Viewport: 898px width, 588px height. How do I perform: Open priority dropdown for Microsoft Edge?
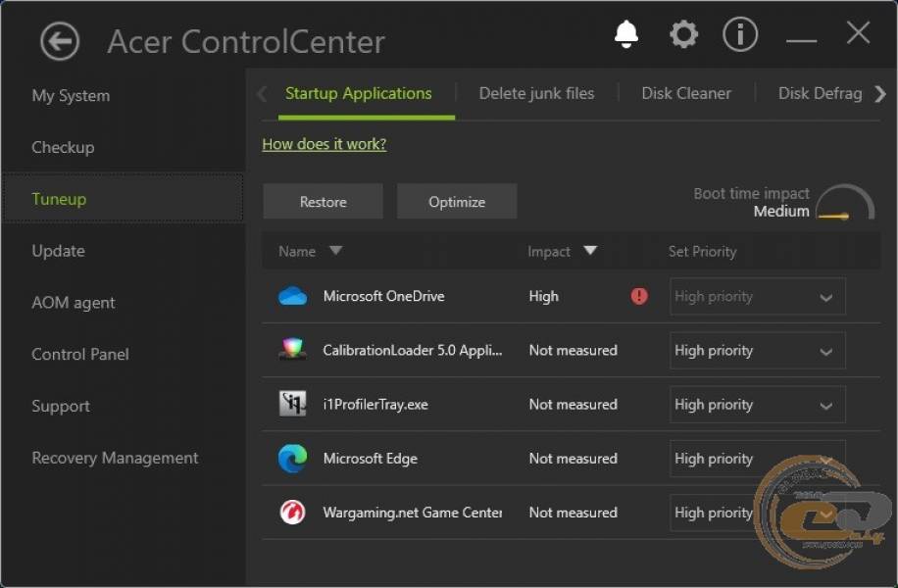click(x=757, y=459)
